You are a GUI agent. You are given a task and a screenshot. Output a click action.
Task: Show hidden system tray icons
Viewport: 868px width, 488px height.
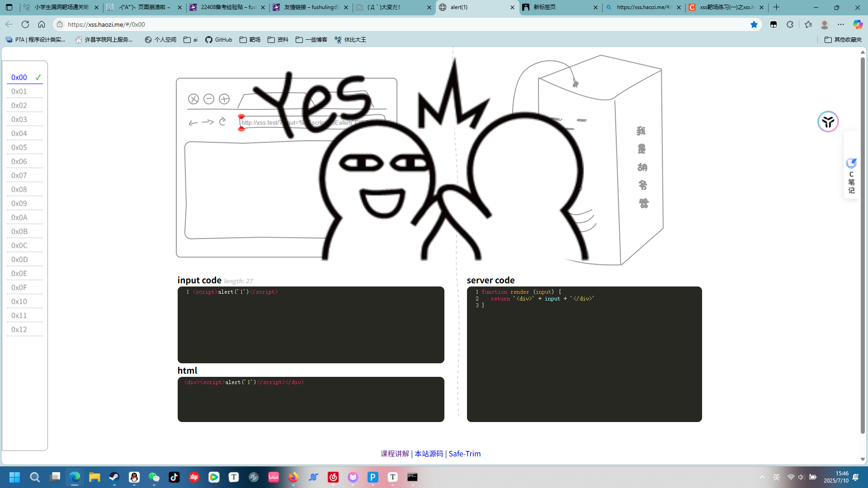click(x=762, y=477)
